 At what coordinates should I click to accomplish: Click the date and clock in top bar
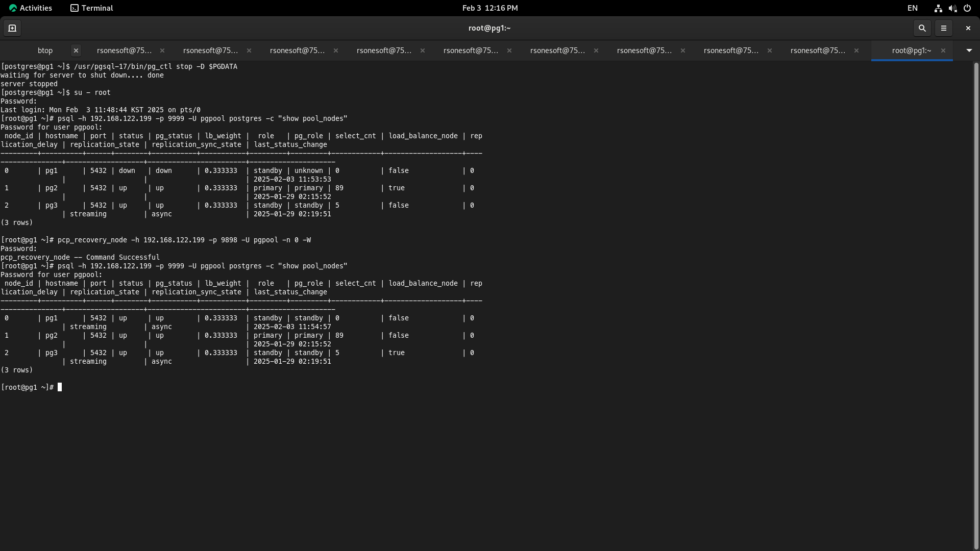coord(489,8)
